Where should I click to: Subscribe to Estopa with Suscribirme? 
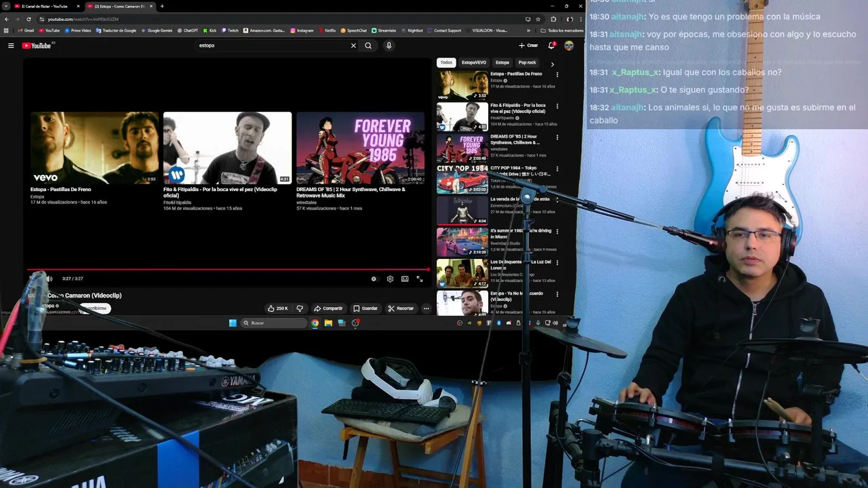point(94,308)
